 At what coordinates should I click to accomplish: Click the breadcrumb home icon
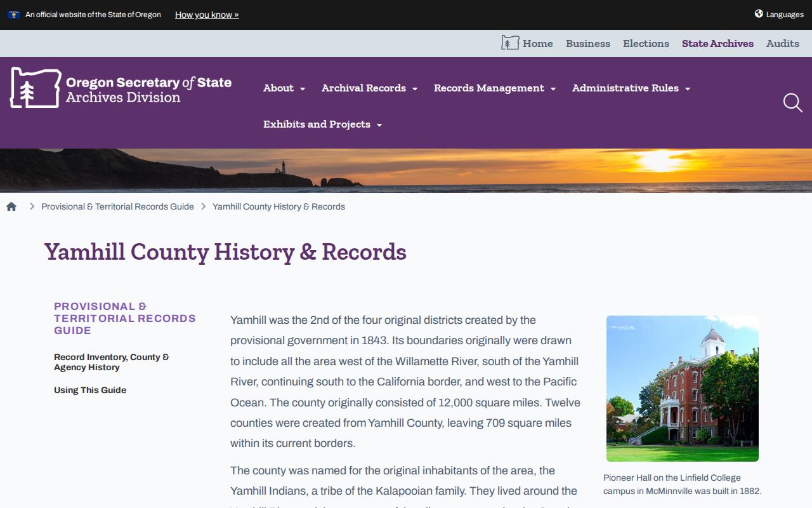[11, 206]
